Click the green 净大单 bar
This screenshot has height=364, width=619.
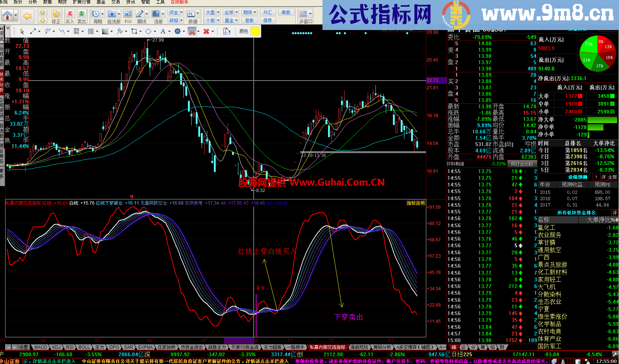602,120
